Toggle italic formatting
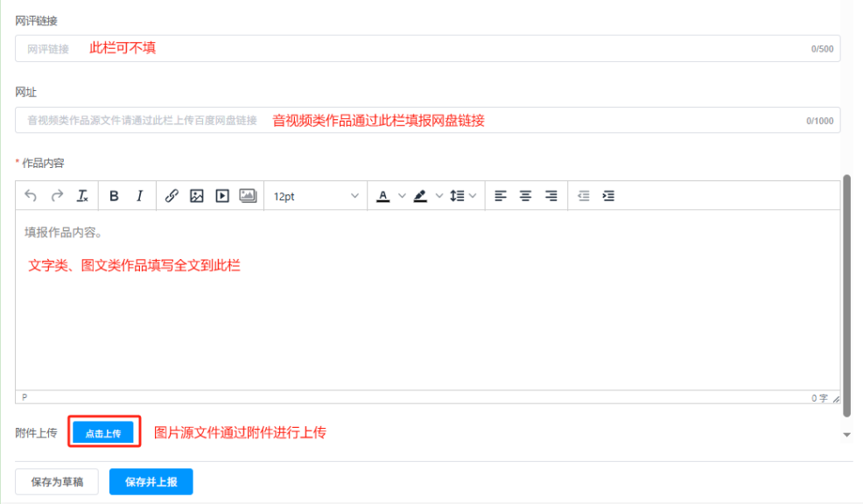This screenshot has width=863, height=504. [139, 196]
